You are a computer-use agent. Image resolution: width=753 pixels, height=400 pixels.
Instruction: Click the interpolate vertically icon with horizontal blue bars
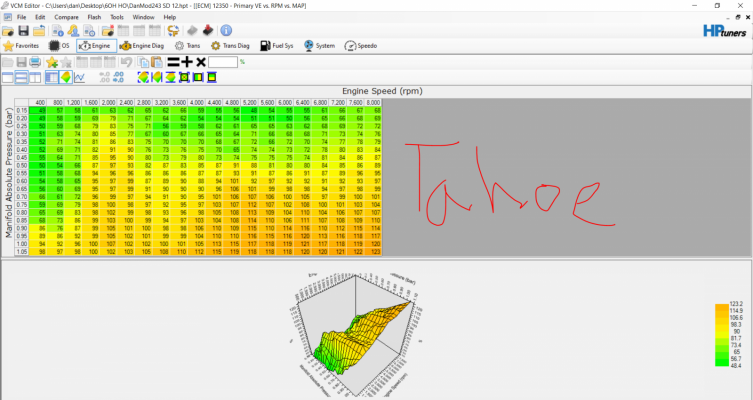click(170, 77)
